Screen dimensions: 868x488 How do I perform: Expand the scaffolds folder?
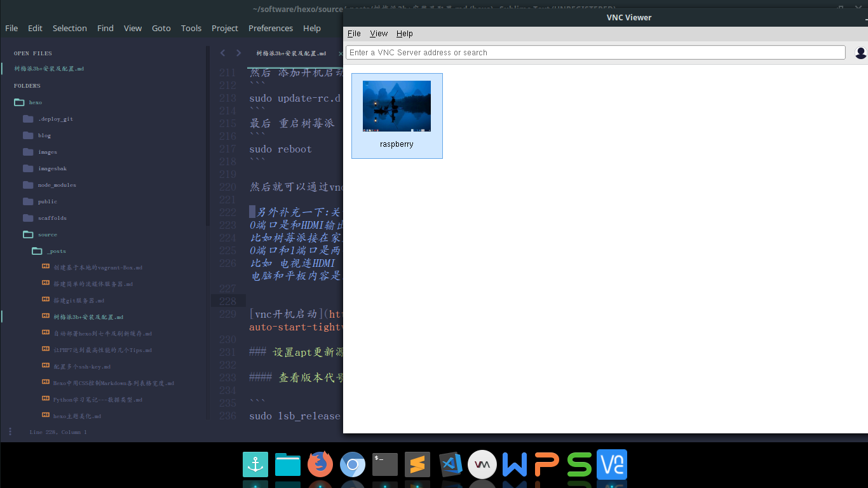click(x=28, y=217)
